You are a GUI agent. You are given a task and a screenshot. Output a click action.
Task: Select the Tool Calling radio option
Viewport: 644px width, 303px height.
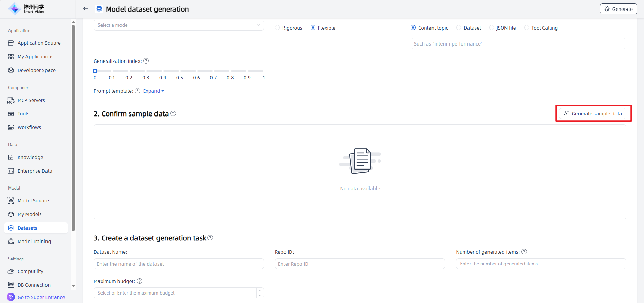pos(526,28)
